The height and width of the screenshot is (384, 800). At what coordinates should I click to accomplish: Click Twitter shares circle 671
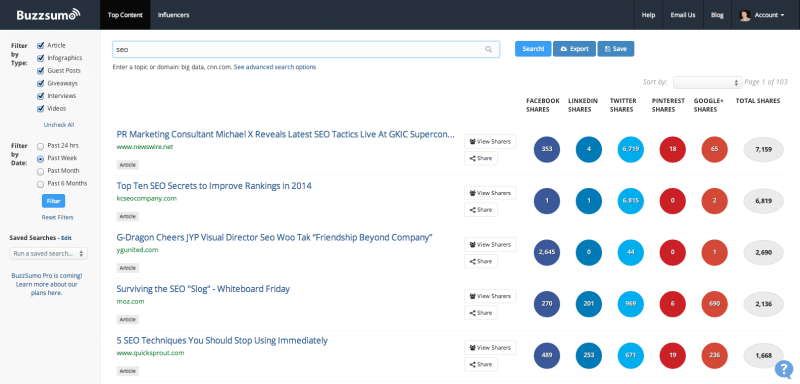pos(631,355)
